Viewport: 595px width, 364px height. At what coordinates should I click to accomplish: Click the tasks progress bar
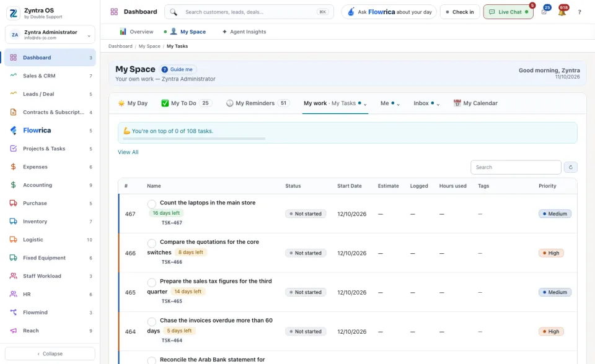tap(194, 139)
